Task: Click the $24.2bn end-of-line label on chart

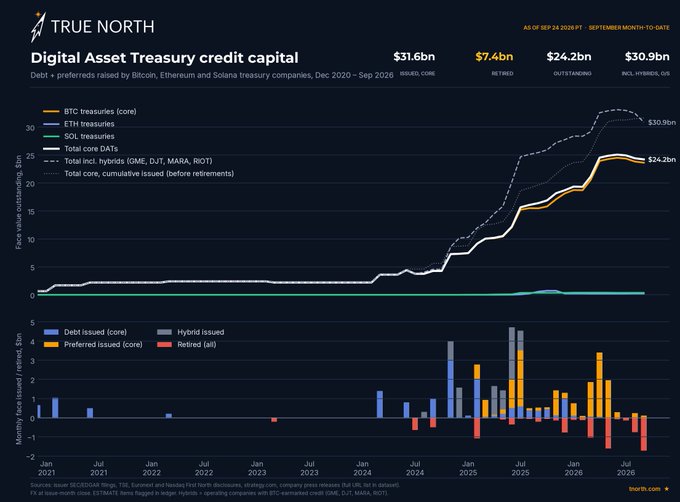Action: click(662, 160)
